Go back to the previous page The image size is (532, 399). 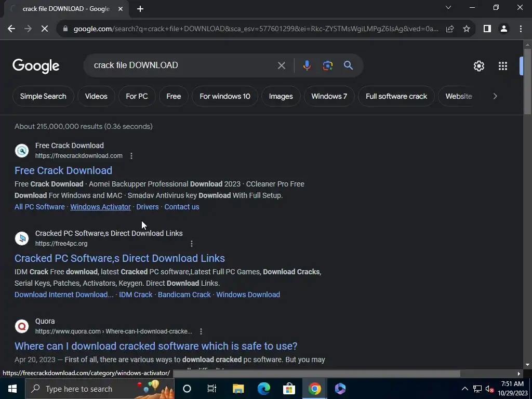(11, 29)
